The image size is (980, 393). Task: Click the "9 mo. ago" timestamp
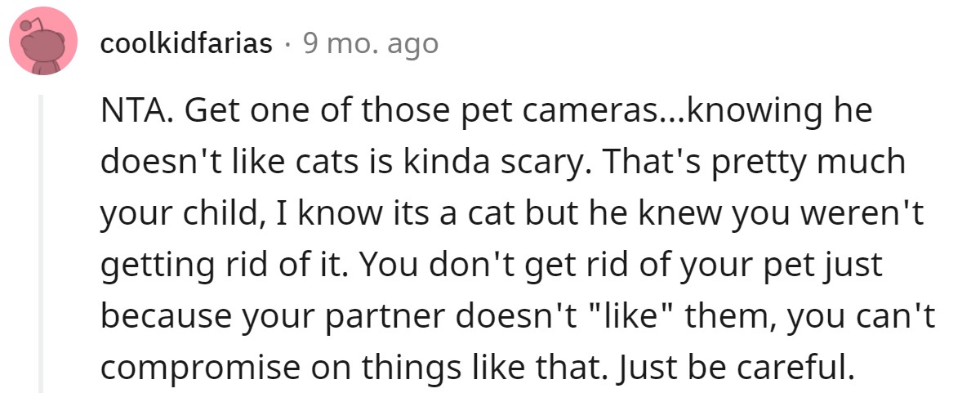[x=370, y=43]
